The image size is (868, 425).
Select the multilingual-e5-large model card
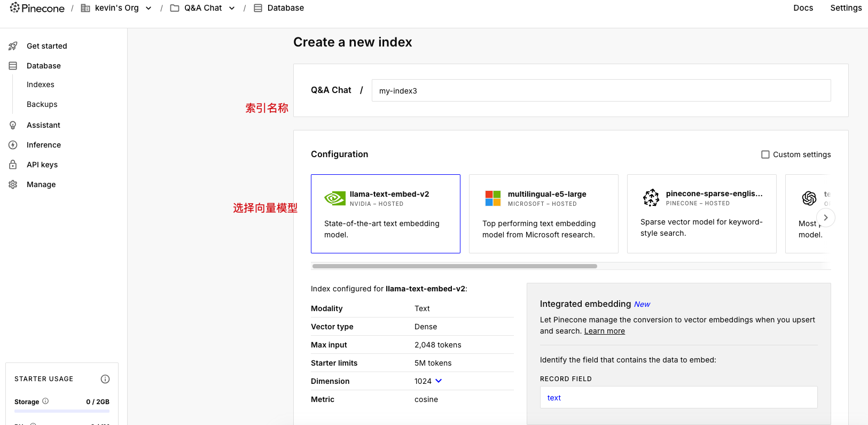point(543,213)
